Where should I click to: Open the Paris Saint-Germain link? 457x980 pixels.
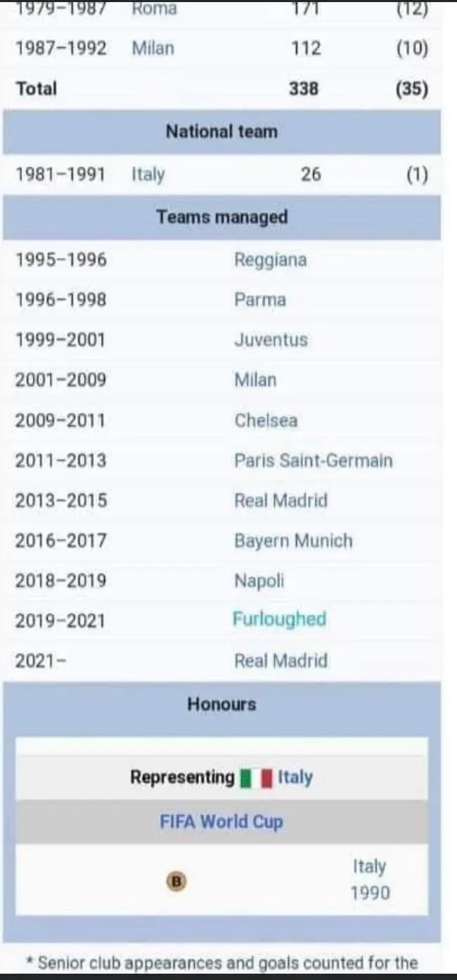[x=313, y=460]
